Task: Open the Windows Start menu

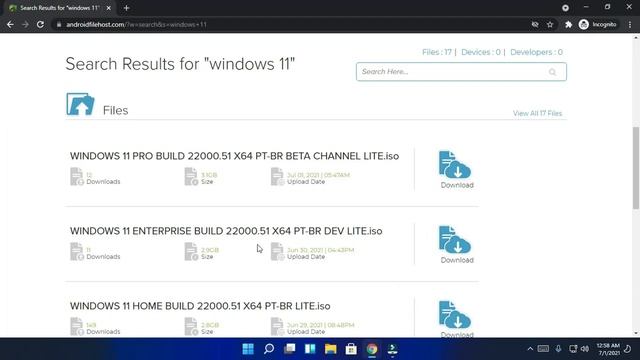Action: (248, 349)
